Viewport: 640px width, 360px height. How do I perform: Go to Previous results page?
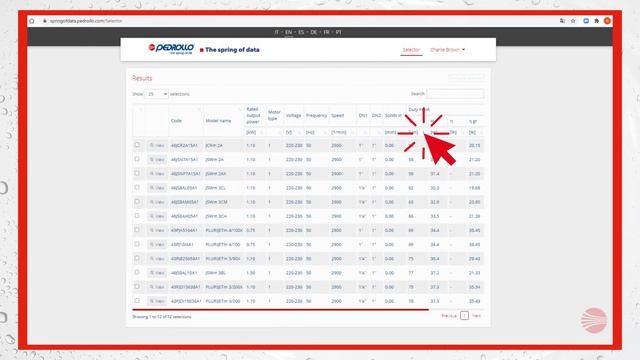tap(449, 316)
